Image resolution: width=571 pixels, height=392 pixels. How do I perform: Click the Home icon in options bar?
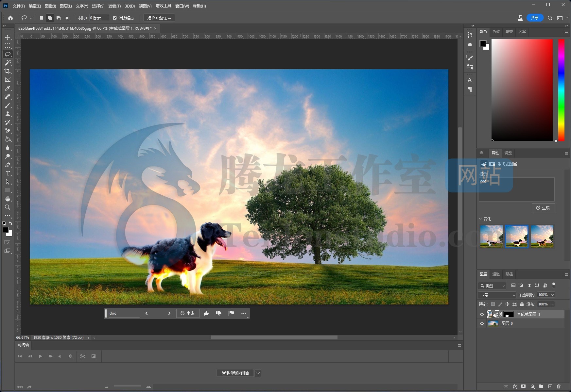pos(10,18)
